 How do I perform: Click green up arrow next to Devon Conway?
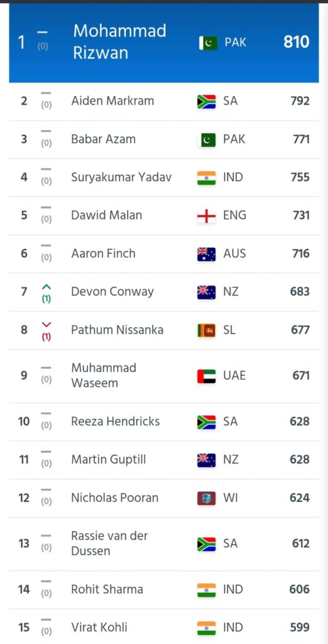coord(46,287)
